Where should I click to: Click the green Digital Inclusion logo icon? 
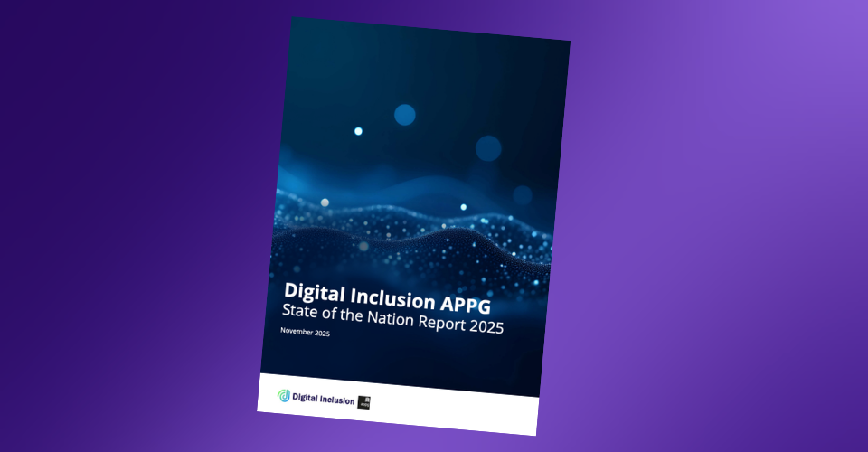tap(284, 396)
